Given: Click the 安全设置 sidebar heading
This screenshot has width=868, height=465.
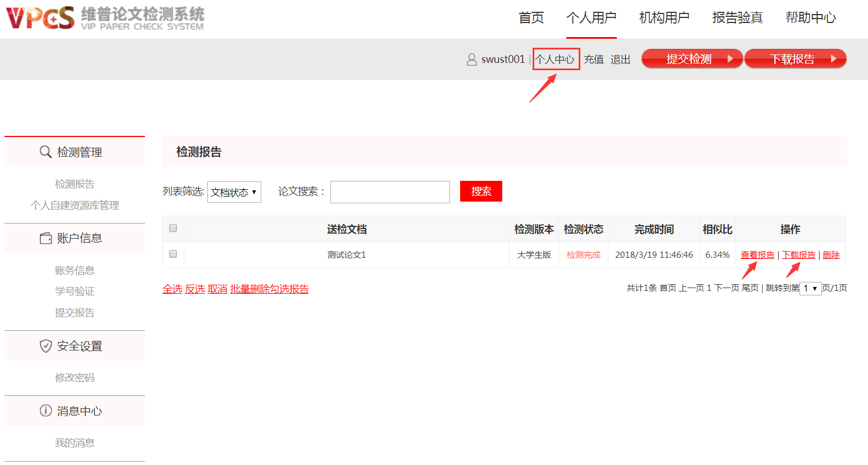Looking at the screenshot, I should coord(75,346).
